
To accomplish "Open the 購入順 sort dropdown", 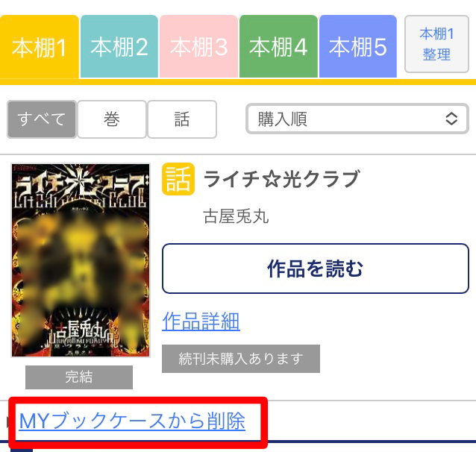I will tap(357, 119).
